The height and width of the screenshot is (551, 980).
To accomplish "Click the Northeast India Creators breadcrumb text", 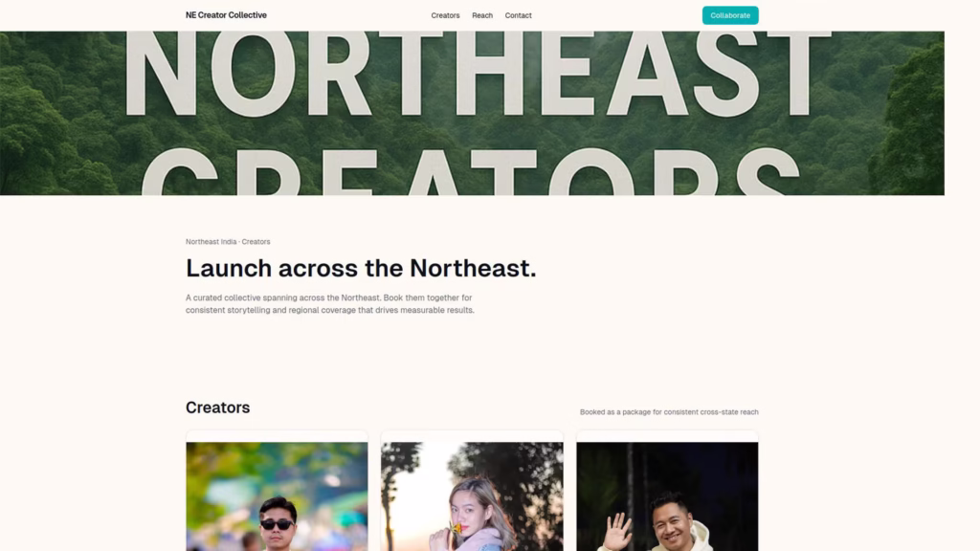I will coord(228,242).
